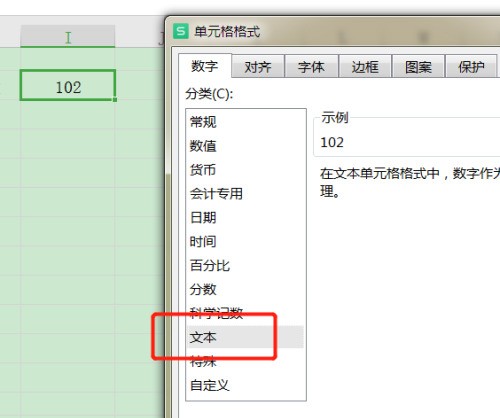Switch to the 对齐 tab

(x=258, y=67)
